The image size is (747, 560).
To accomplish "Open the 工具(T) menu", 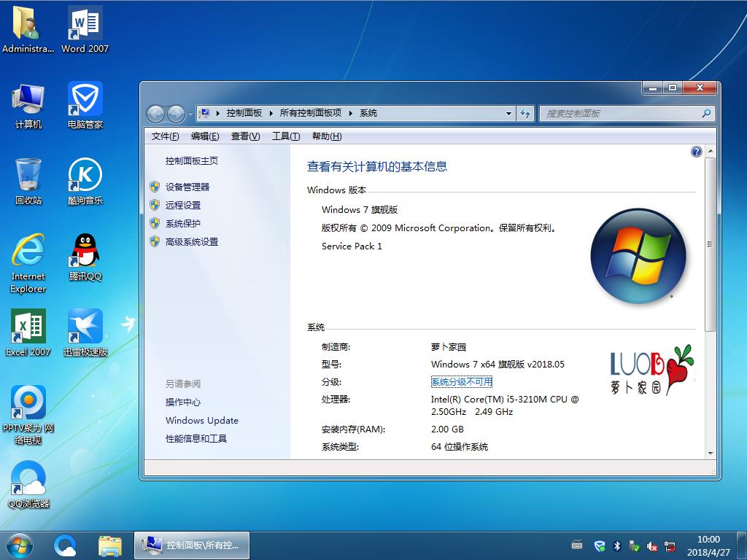I will tap(285, 136).
